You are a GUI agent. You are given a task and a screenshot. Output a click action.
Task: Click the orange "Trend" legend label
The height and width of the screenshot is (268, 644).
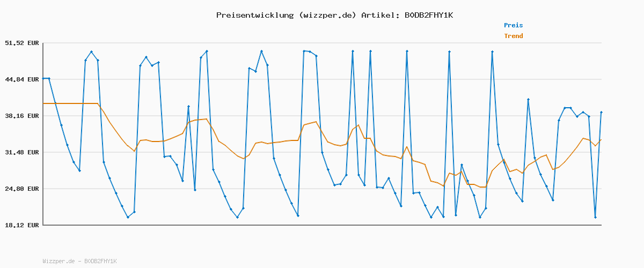(513, 36)
